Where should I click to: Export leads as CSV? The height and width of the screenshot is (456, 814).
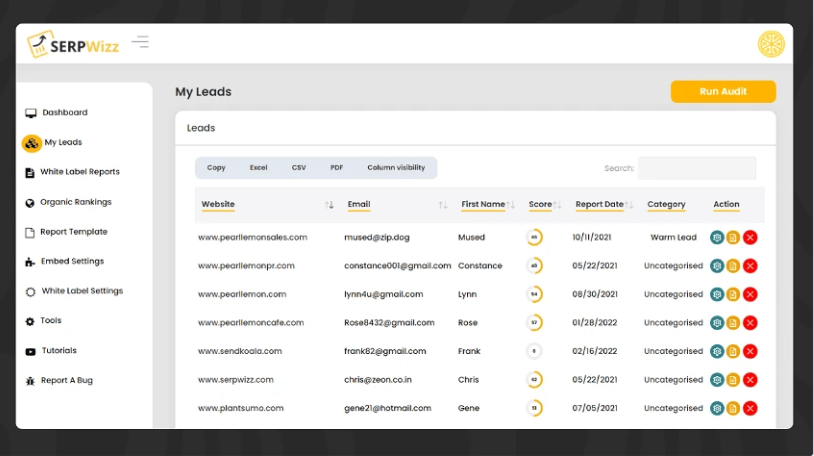coord(299,168)
